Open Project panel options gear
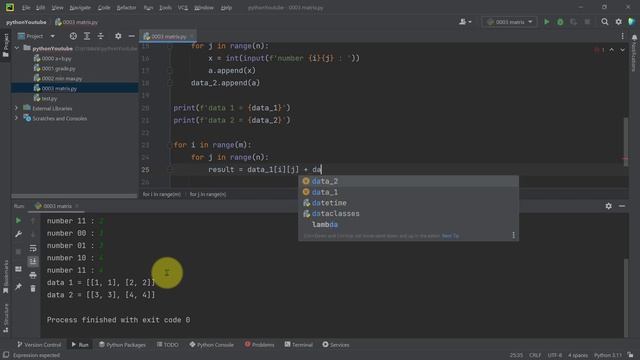Image resolution: width=640 pixels, height=360 pixels. [x=118, y=36]
